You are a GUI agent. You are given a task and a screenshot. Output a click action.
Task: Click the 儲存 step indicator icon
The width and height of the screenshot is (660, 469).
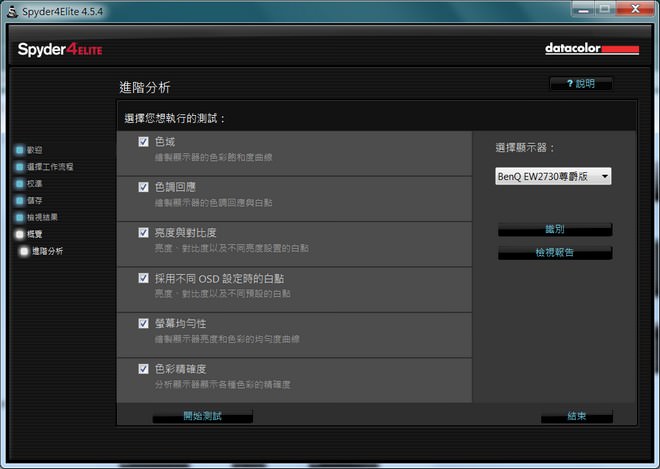[19, 201]
